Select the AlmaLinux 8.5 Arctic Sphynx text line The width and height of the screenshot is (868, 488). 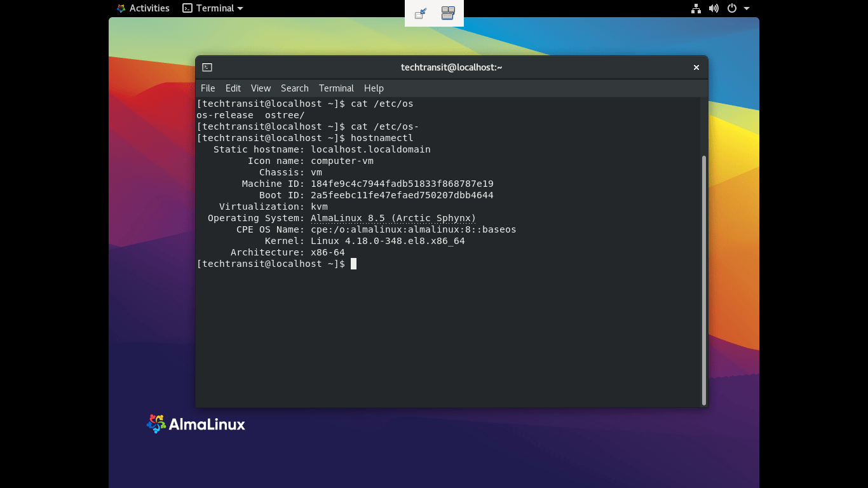(392, 218)
